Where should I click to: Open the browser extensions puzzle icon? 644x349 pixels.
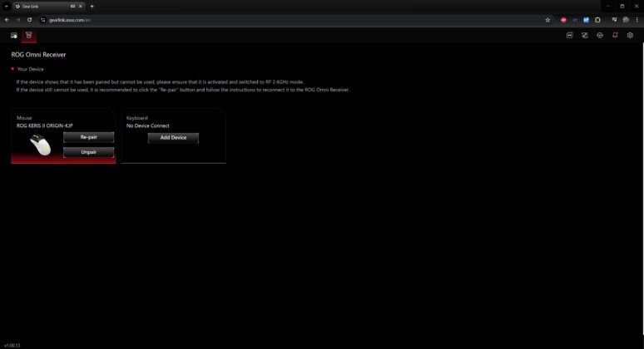(597, 20)
